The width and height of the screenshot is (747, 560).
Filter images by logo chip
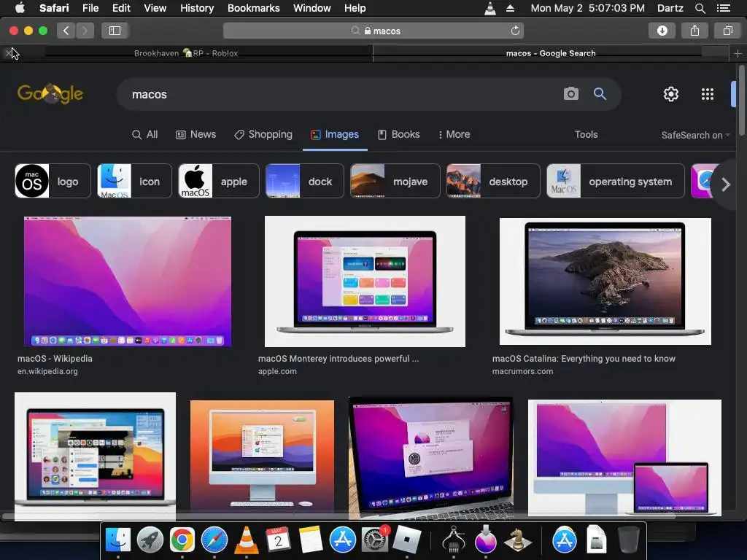click(x=53, y=181)
